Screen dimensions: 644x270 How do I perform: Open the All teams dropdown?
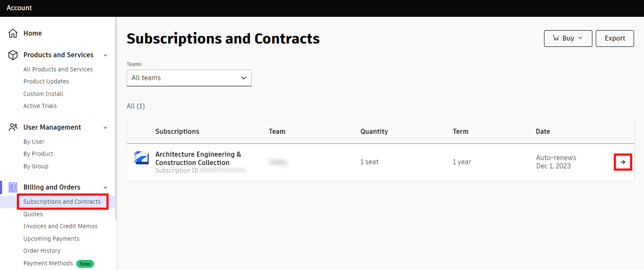point(189,78)
